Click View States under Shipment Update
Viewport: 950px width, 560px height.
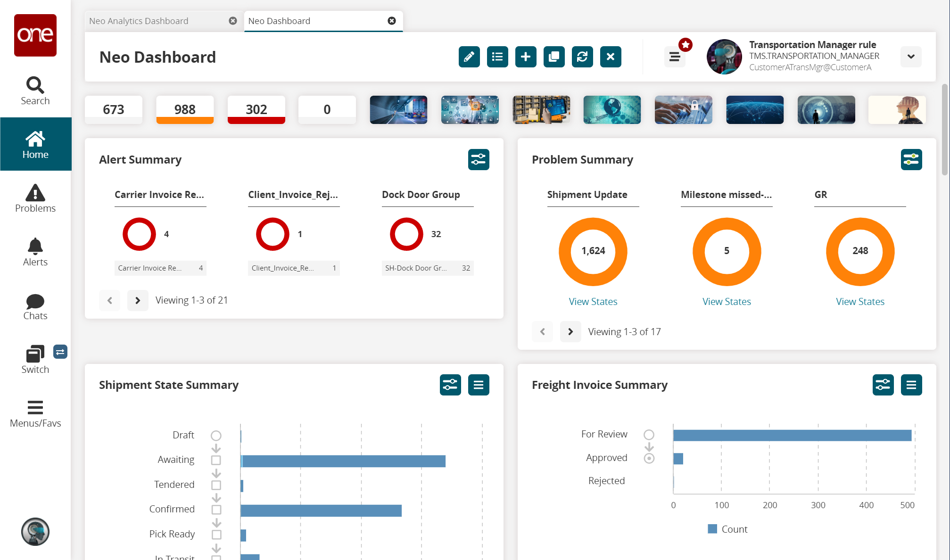click(x=593, y=302)
